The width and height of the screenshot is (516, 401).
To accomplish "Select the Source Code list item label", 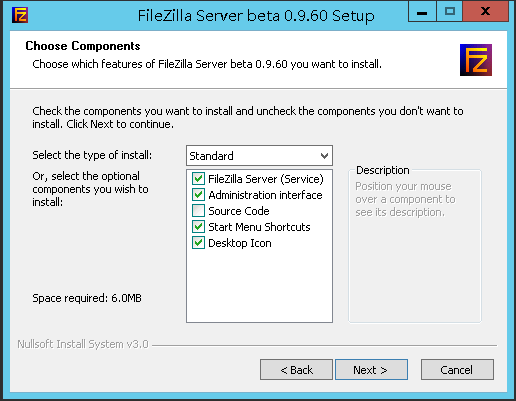I will 239,211.
